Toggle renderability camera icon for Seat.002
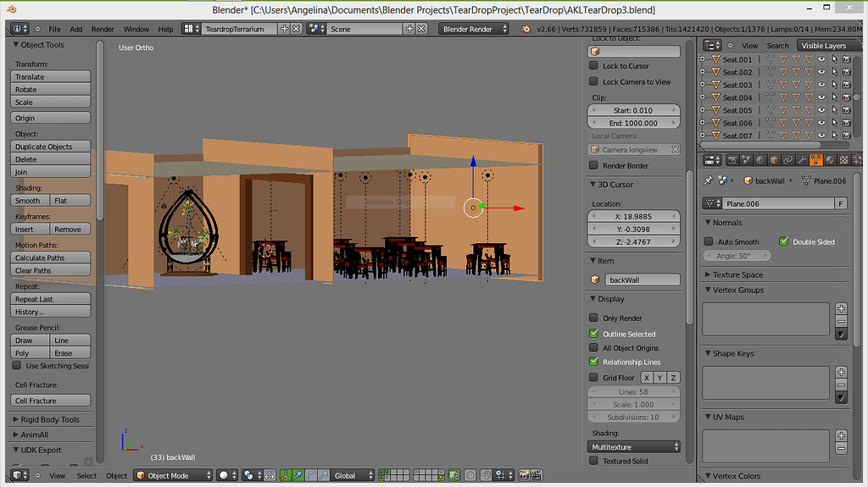Viewport: 868px width, 487px height. point(847,72)
